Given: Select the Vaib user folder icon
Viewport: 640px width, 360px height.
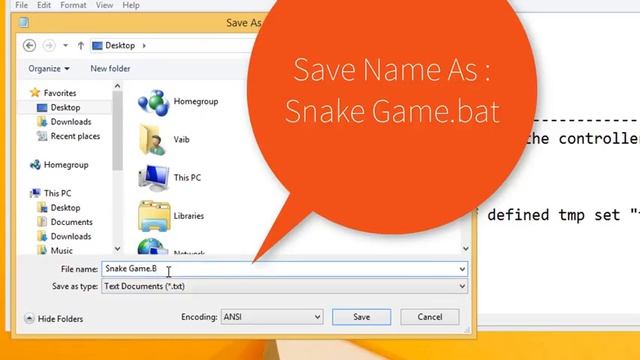Looking at the screenshot, I should 152,140.
